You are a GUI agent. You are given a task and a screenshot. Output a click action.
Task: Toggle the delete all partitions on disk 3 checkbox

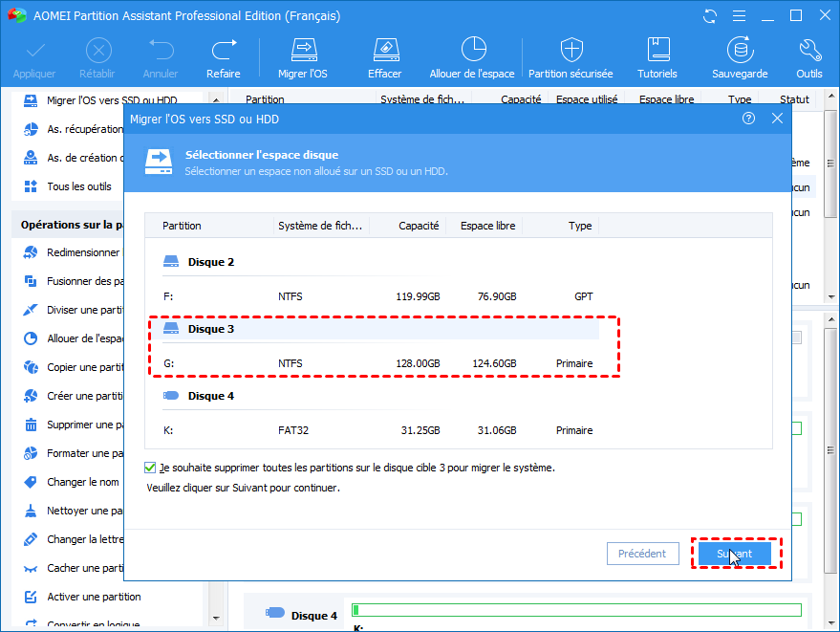(150, 468)
